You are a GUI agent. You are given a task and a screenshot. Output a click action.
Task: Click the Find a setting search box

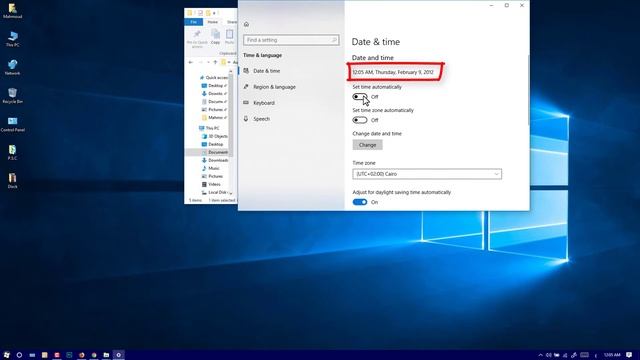pos(291,40)
